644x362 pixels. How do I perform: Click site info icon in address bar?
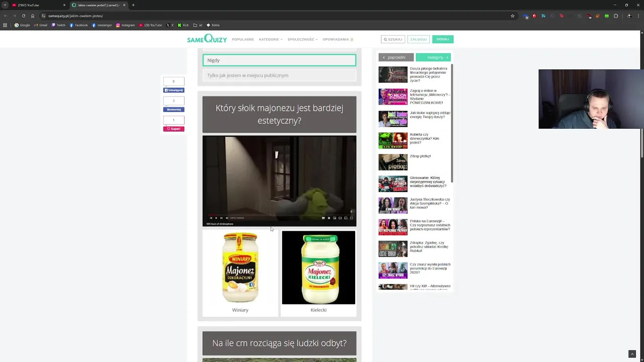pos(44,16)
